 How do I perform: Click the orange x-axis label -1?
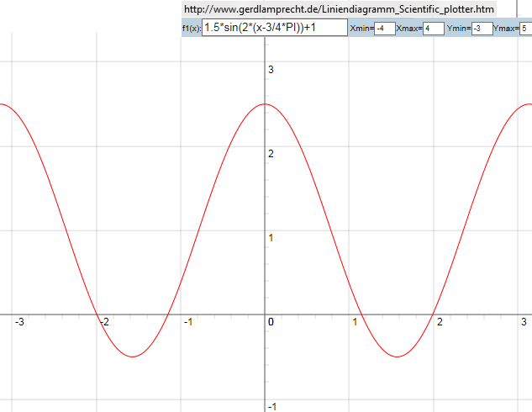point(189,322)
